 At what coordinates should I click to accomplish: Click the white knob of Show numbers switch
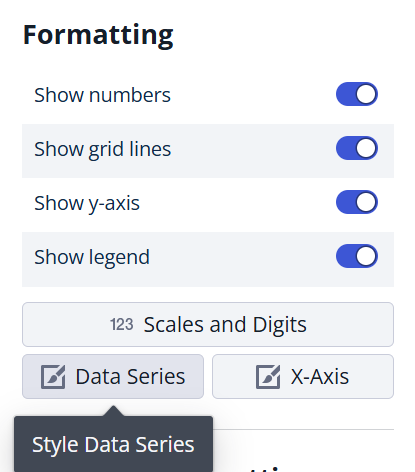[x=366, y=94]
